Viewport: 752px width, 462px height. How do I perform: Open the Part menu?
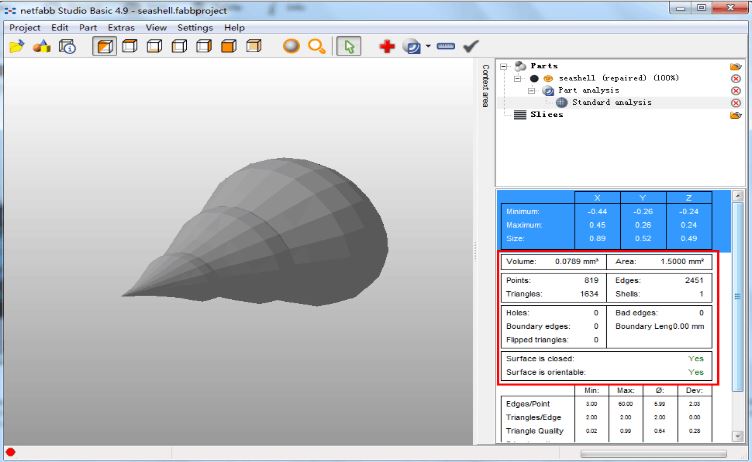pyautogui.click(x=88, y=27)
